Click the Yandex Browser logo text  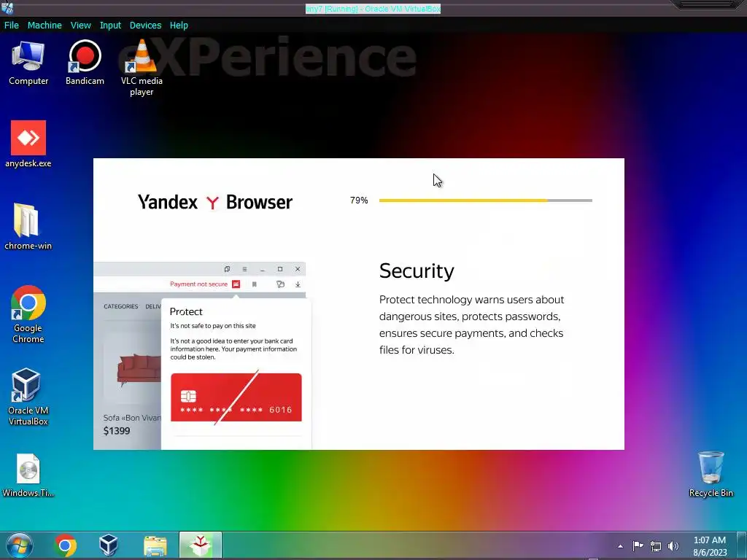[215, 202]
